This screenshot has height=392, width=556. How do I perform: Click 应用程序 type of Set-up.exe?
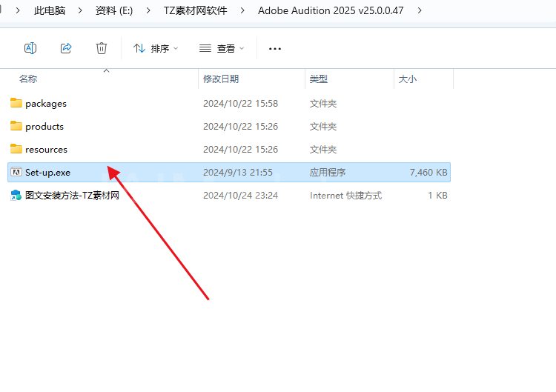(x=327, y=173)
